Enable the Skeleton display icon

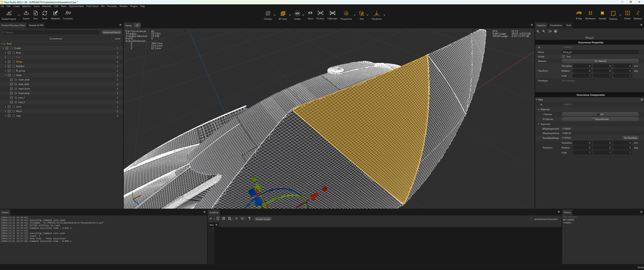click(637, 13)
